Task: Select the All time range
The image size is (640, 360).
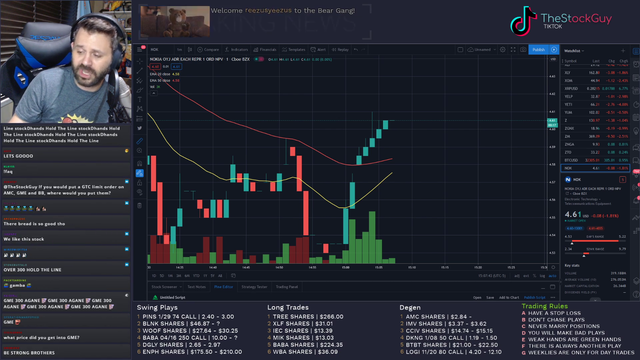Action: point(220,276)
